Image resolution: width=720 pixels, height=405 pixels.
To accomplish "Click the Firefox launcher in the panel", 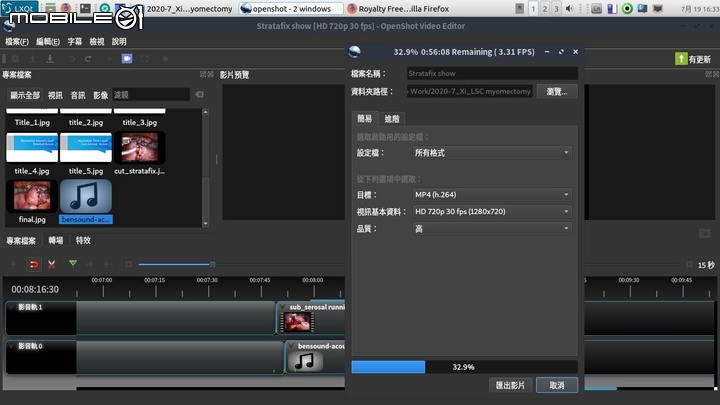I will (66, 8).
